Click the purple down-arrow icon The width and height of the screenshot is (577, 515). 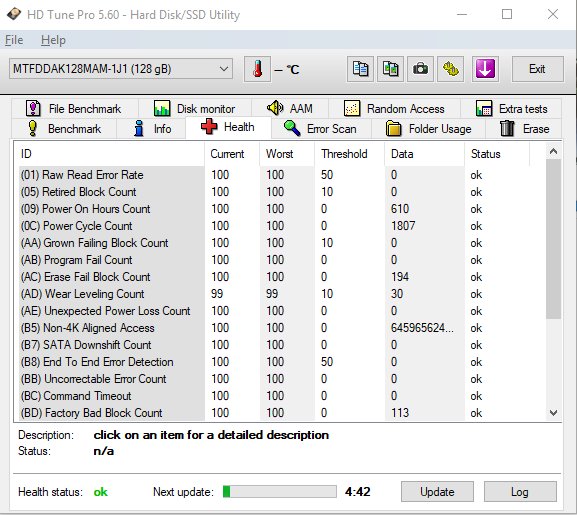(x=485, y=69)
